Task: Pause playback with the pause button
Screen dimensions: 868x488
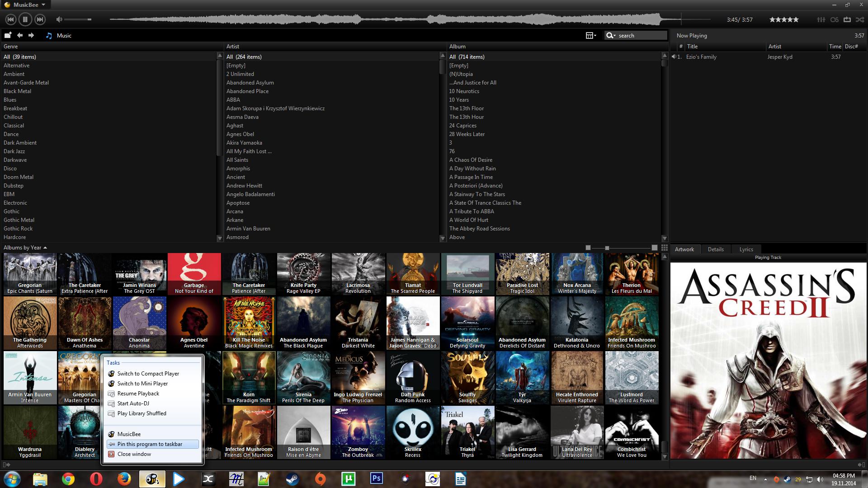Action: (x=25, y=19)
